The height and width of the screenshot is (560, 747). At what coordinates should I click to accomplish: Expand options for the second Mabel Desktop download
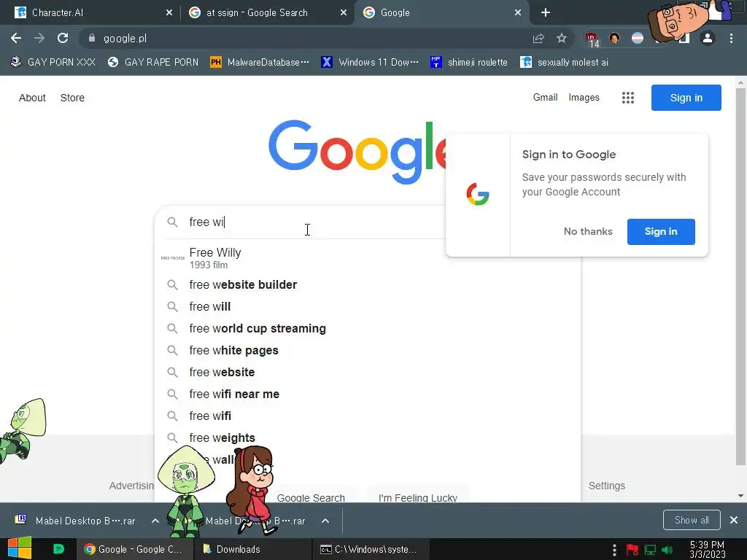[x=325, y=521]
